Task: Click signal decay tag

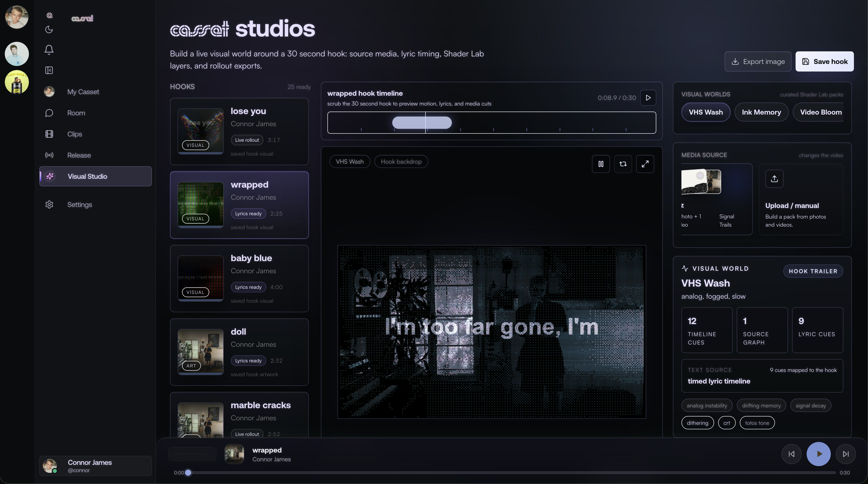Action: (x=810, y=405)
